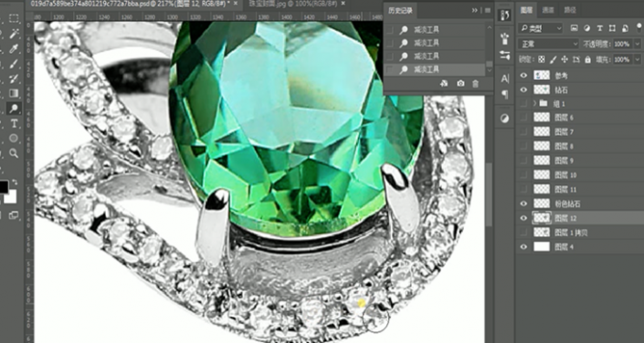
Task: Filter layers by adjustment layers
Action: coord(587,28)
